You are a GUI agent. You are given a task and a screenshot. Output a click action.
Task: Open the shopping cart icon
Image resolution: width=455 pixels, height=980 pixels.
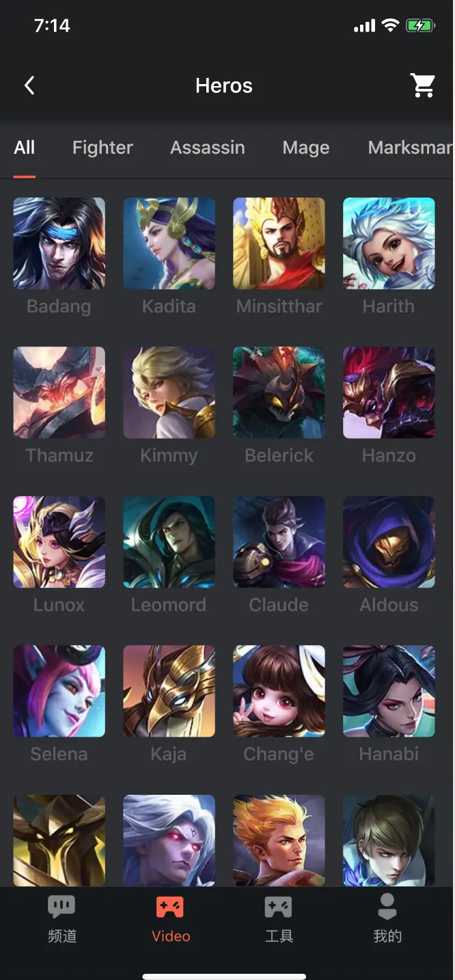(x=423, y=85)
